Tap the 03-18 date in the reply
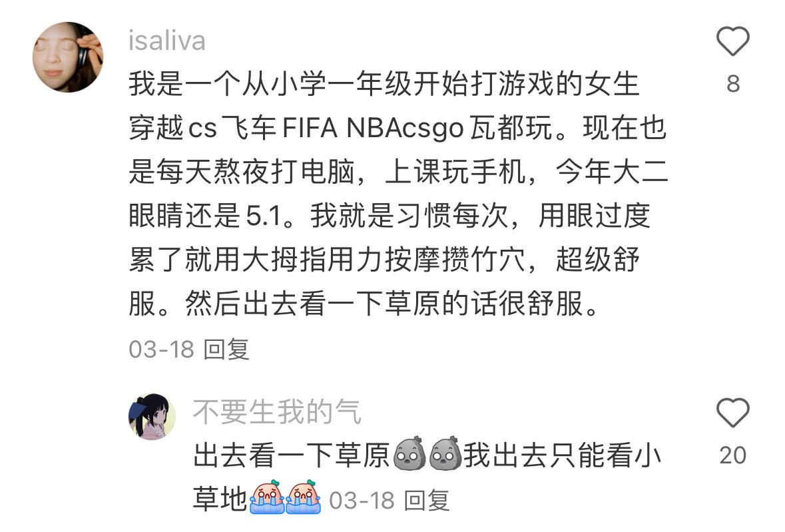 click(362, 501)
